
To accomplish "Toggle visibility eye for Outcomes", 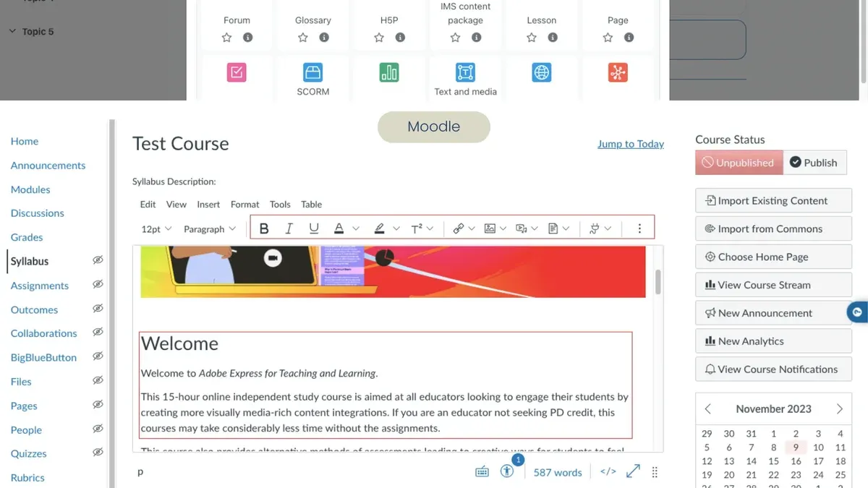I will (x=98, y=309).
